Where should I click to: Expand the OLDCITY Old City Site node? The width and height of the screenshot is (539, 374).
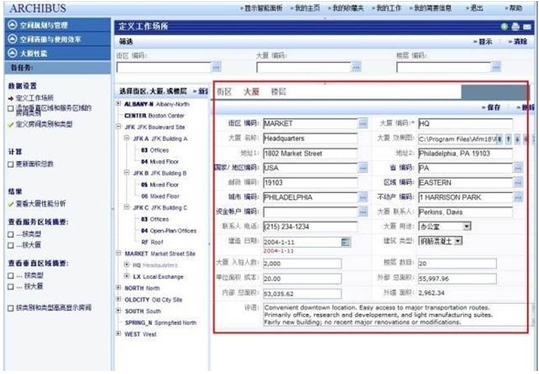pos(118,299)
